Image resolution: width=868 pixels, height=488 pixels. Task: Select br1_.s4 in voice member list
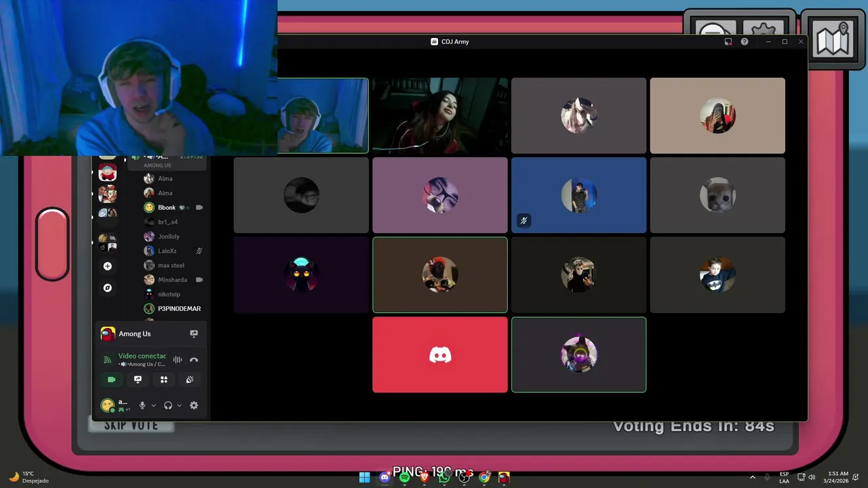[173, 222]
